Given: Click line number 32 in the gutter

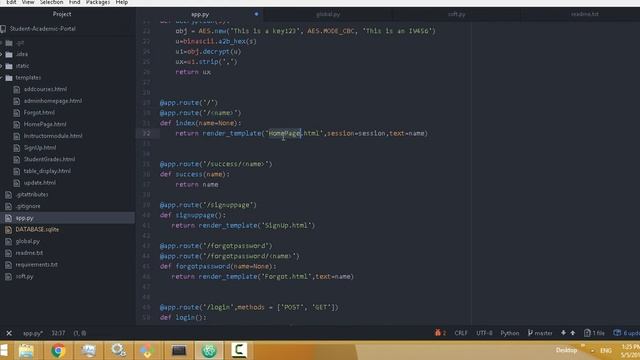Looking at the screenshot, I should [x=146, y=133].
